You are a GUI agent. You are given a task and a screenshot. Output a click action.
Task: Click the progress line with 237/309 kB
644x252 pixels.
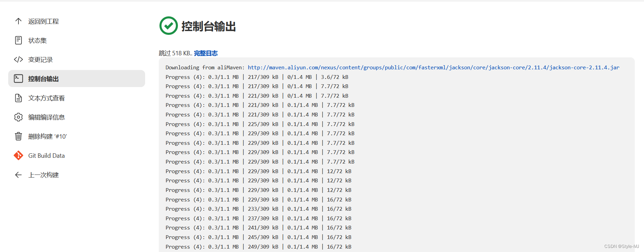258,219
